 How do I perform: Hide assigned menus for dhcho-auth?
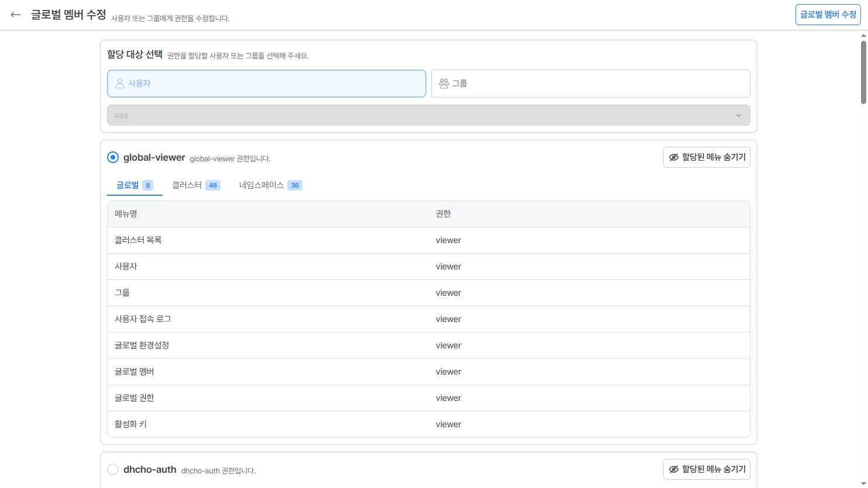707,469
